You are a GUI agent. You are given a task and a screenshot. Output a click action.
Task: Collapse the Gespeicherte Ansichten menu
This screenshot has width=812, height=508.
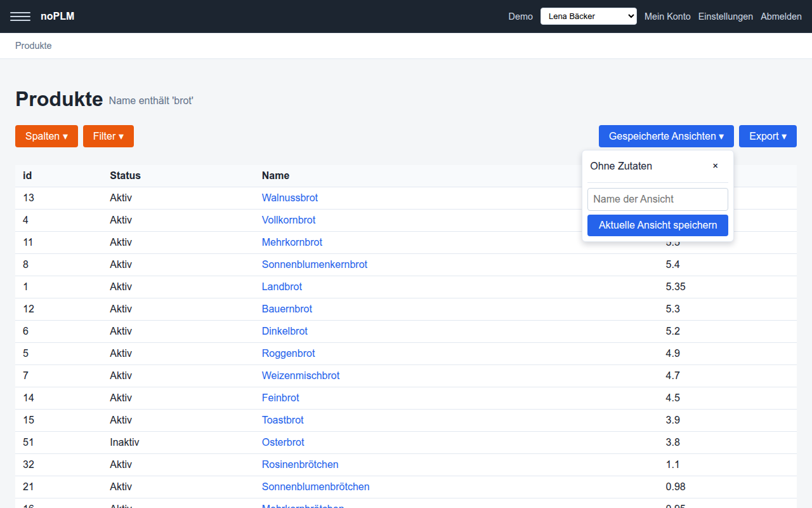[x=666, y=136]
